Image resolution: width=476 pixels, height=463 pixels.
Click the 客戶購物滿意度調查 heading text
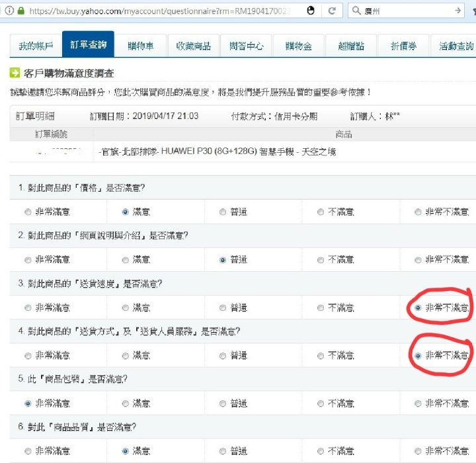click(69, 73)
